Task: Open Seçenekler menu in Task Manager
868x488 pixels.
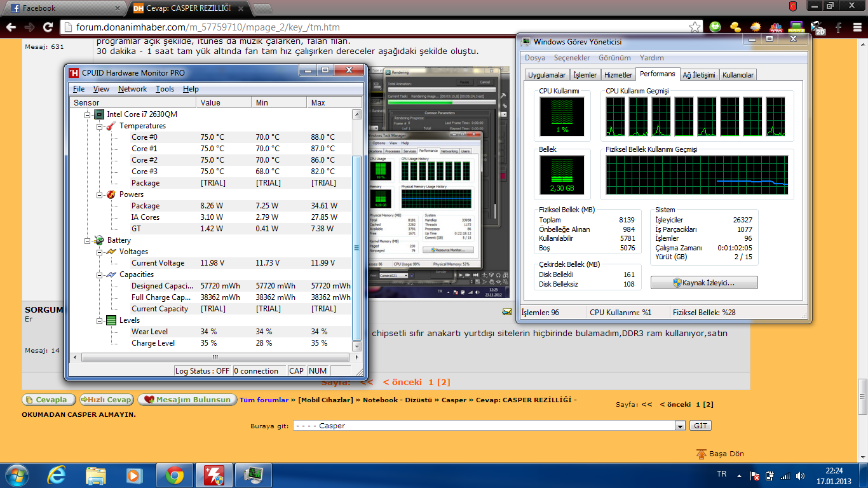Action: 572,57
